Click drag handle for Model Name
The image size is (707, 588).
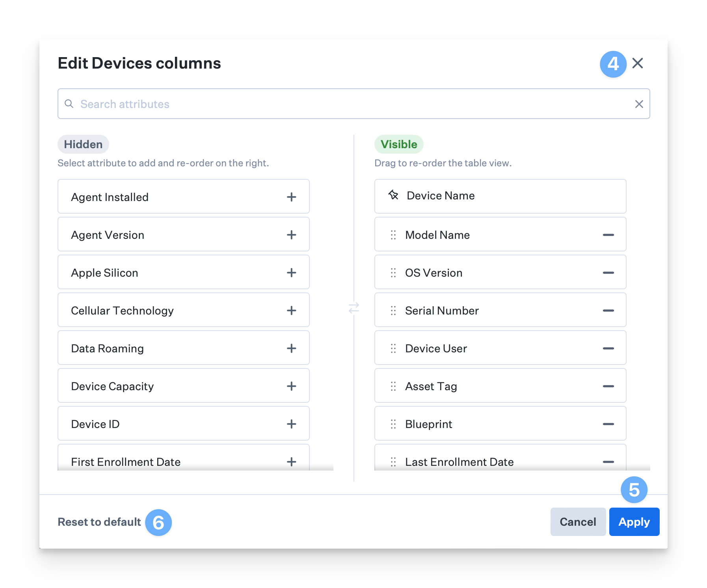coord(393,235)
